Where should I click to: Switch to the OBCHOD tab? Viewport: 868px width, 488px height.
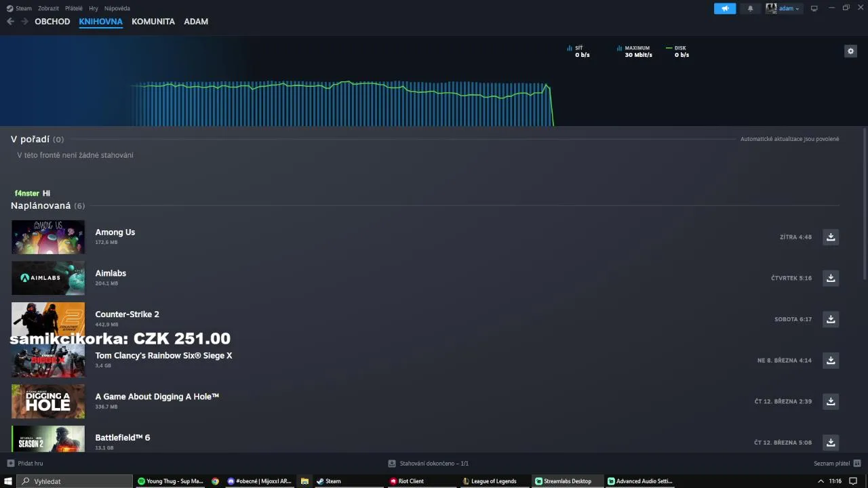(x=52, y=22)
